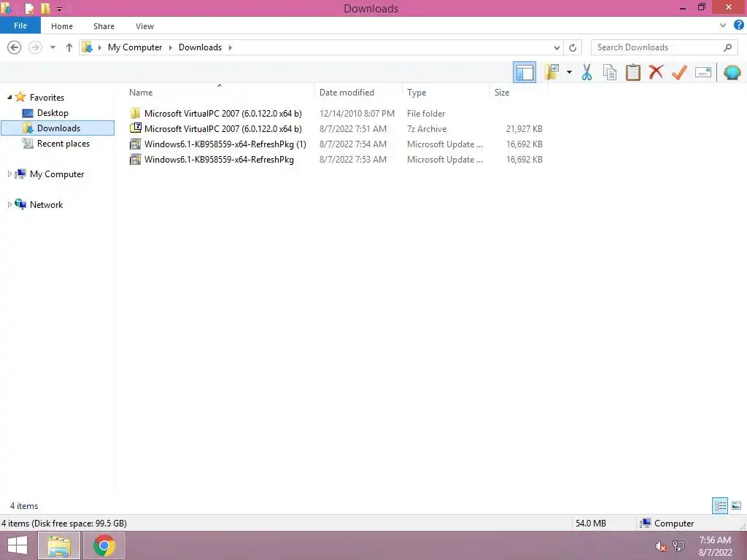Open the taskbar clock showing 7:56 AM

point(715,545)
